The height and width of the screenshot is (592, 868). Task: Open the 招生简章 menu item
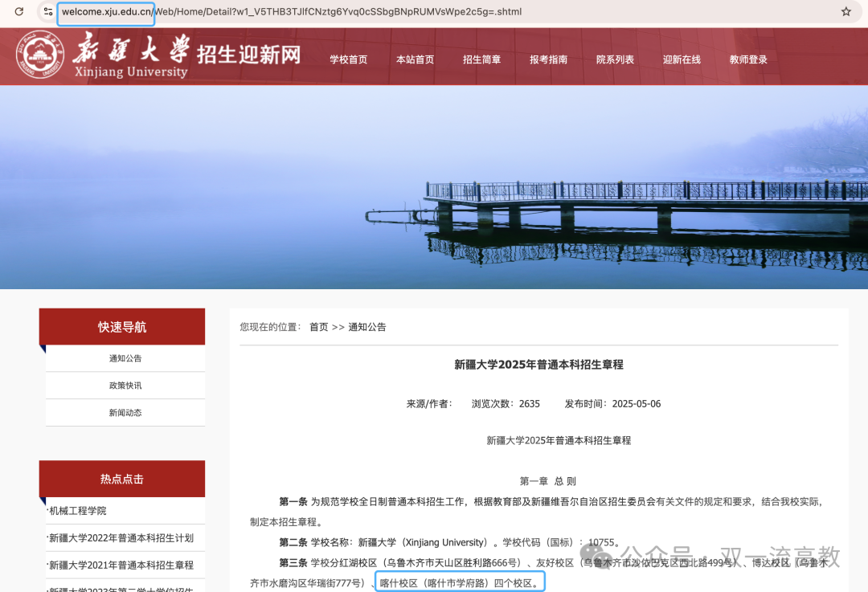482,59
